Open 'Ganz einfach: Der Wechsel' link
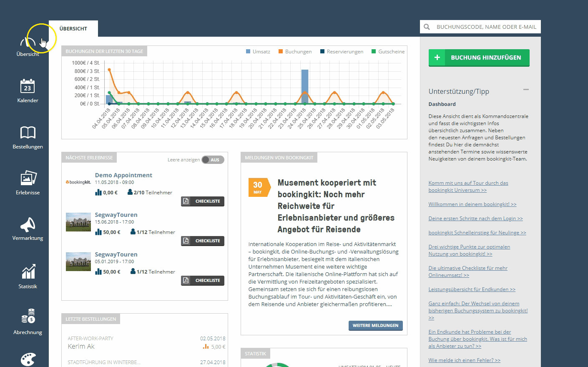The width and height of the screenshot is (588, 367). 478,311
